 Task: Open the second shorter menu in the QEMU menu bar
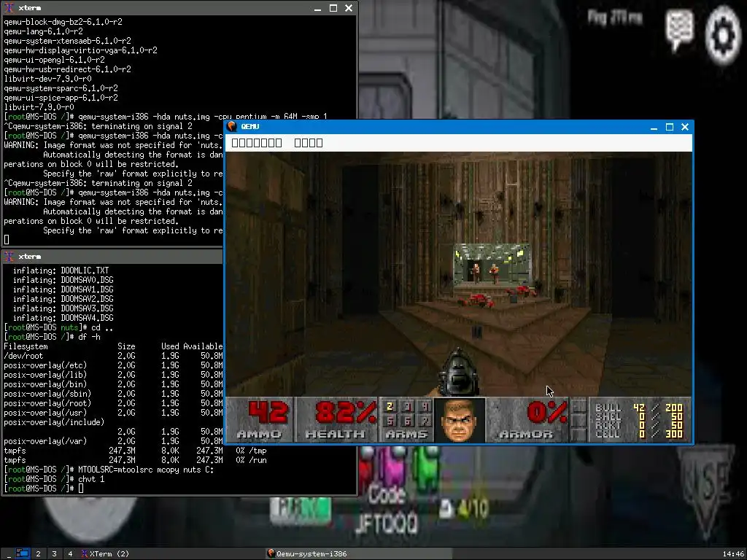pyautogui.click(x=309, y=143)
